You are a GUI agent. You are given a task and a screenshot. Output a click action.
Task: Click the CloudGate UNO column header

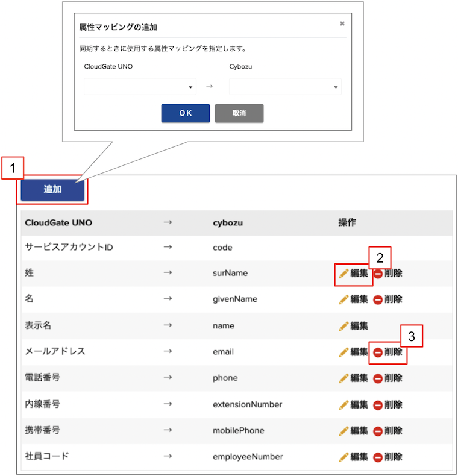tap(58, 222)
